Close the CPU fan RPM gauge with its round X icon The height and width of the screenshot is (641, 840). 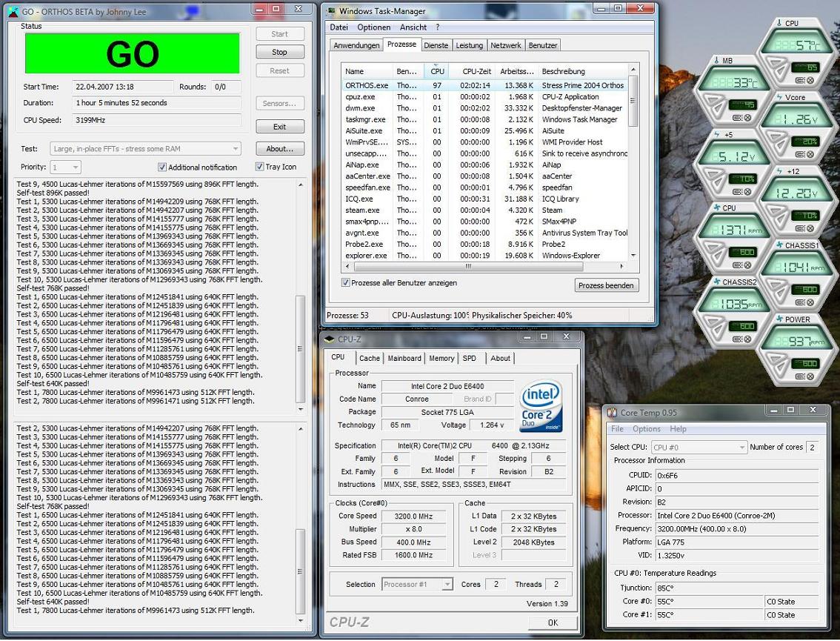pos(747,265)
